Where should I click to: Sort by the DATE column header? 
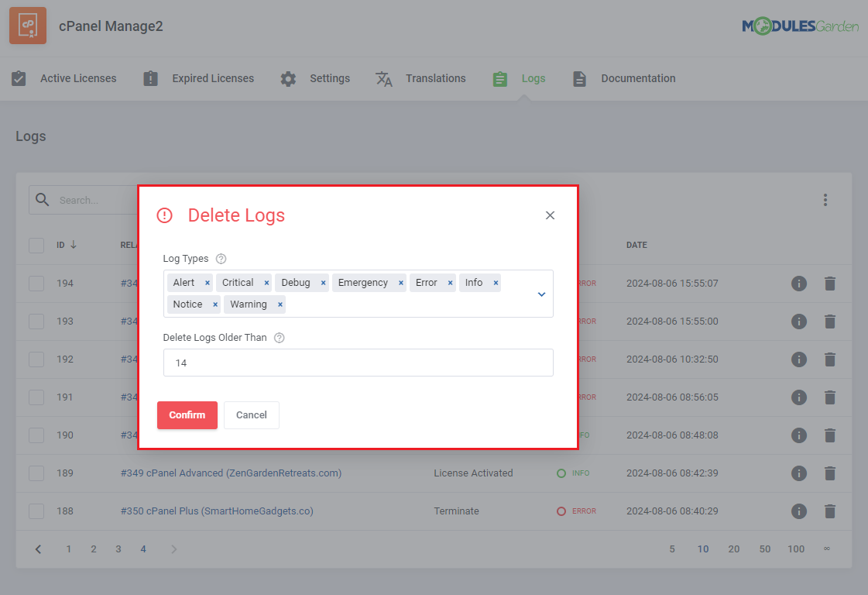pos(636,245)
